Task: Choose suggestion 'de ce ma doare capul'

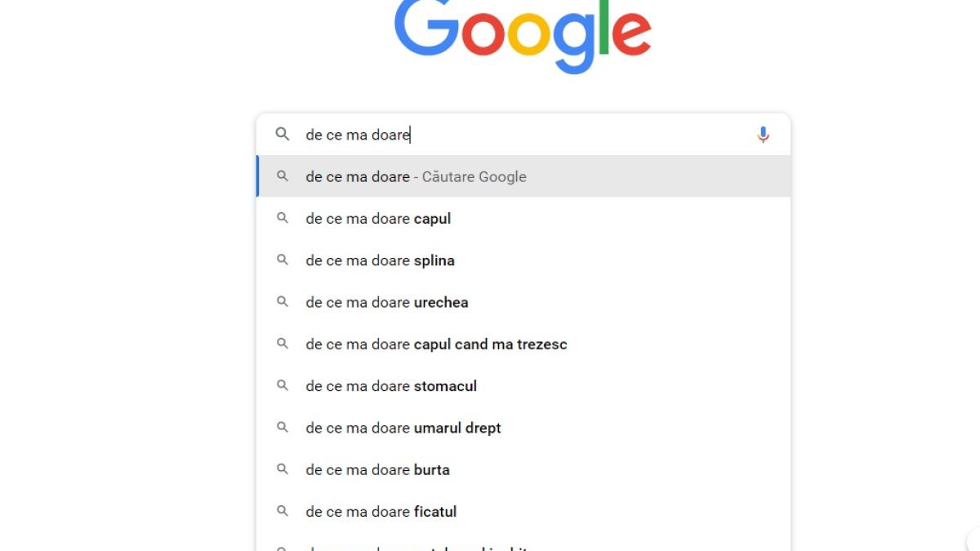Action: [378, 219]
